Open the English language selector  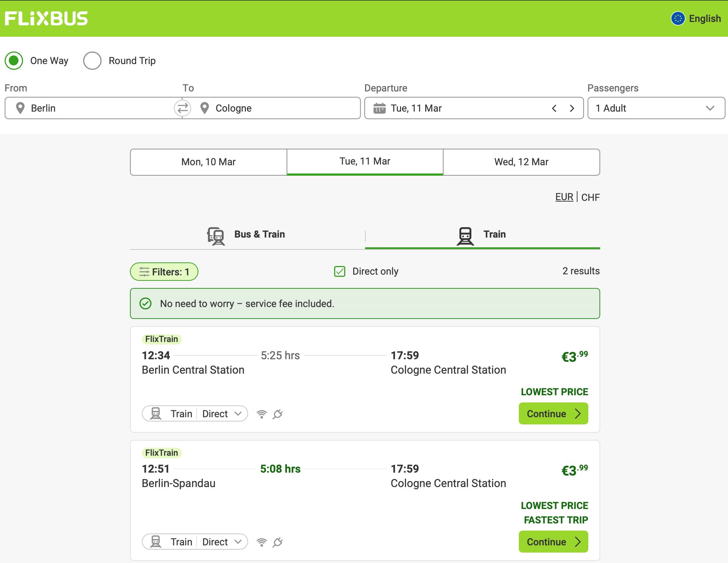(696, 18)
